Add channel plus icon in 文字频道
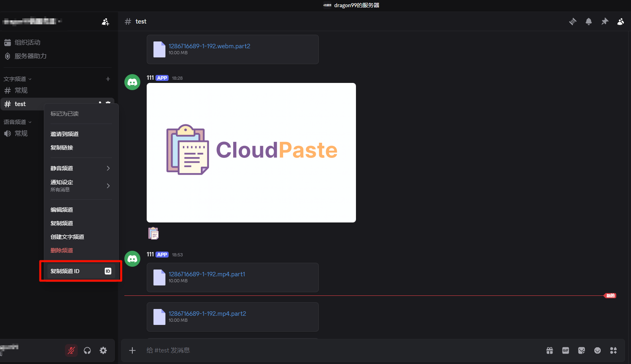 (108, 79)
